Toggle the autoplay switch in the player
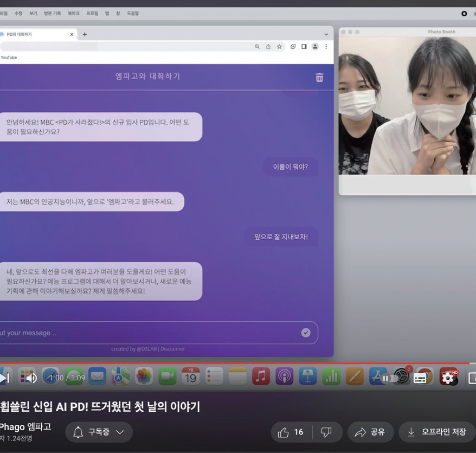 tap(389, 378)
